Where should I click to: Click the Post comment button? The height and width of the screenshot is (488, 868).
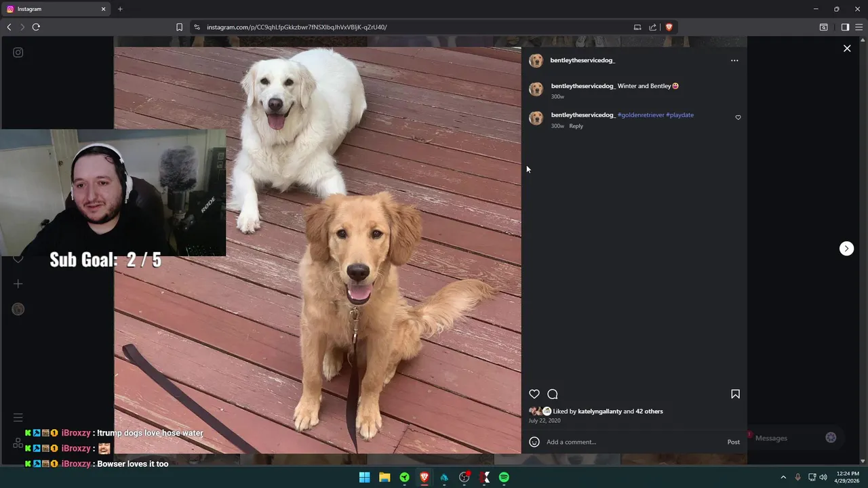click(734, 442)
